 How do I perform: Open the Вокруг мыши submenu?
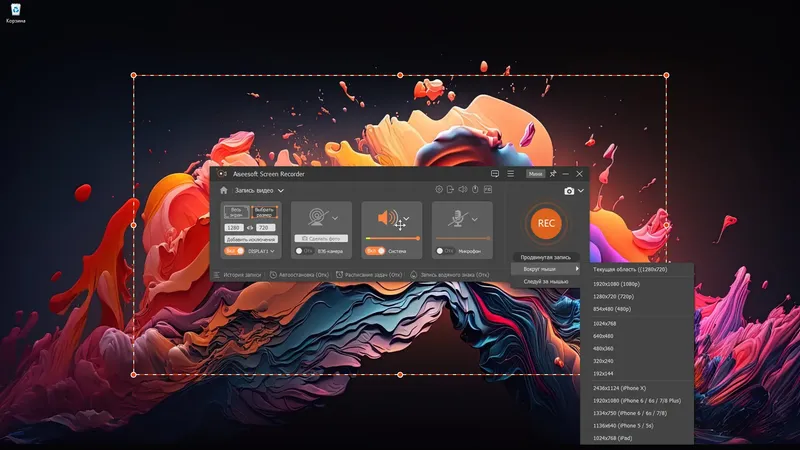pos(545,269)
